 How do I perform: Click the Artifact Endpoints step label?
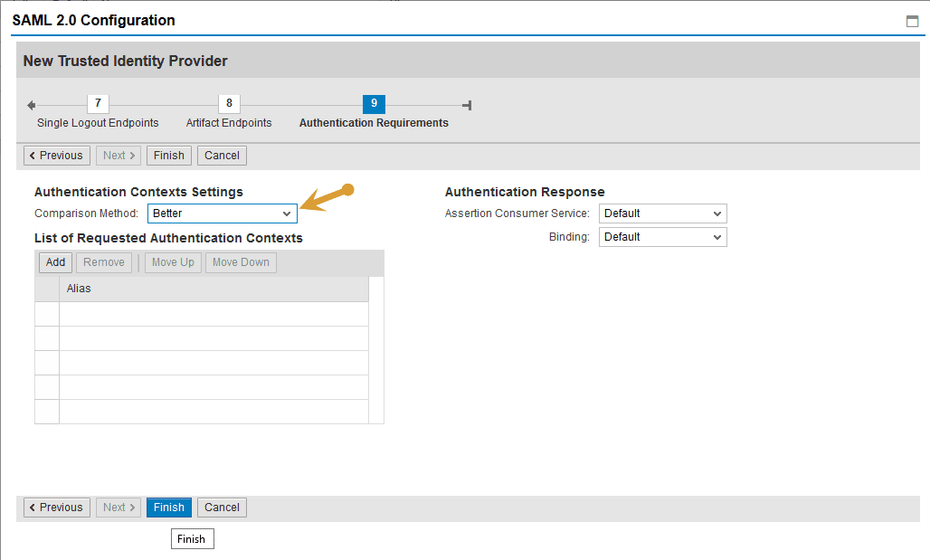[x=229, y=123]
